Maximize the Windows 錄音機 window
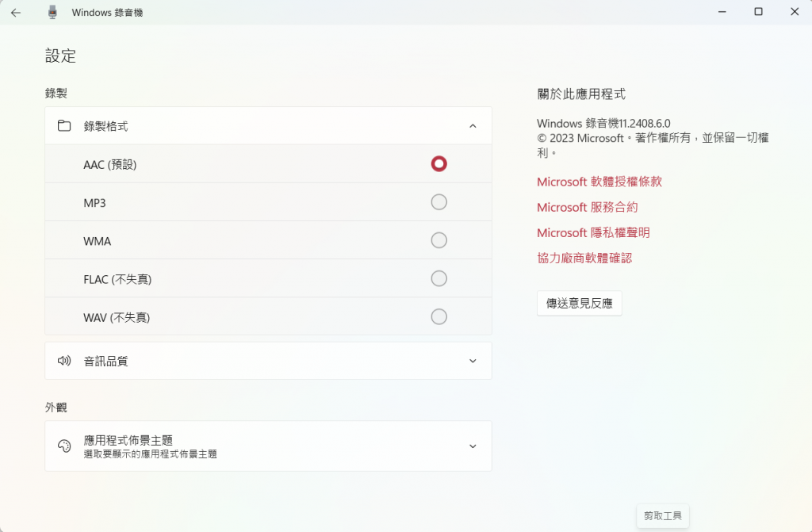The image size is (812, 532). point(758,12)
